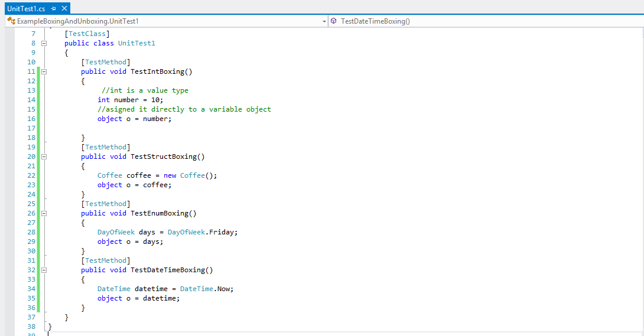Click the line 'object o = days;'
The image size is (644, 336).
pos(130,242)
